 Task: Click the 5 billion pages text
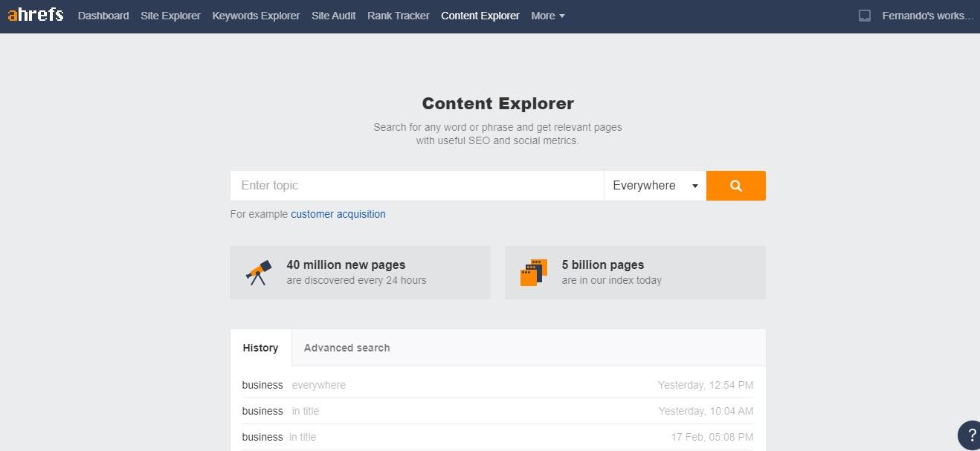[x=603, y=265]
